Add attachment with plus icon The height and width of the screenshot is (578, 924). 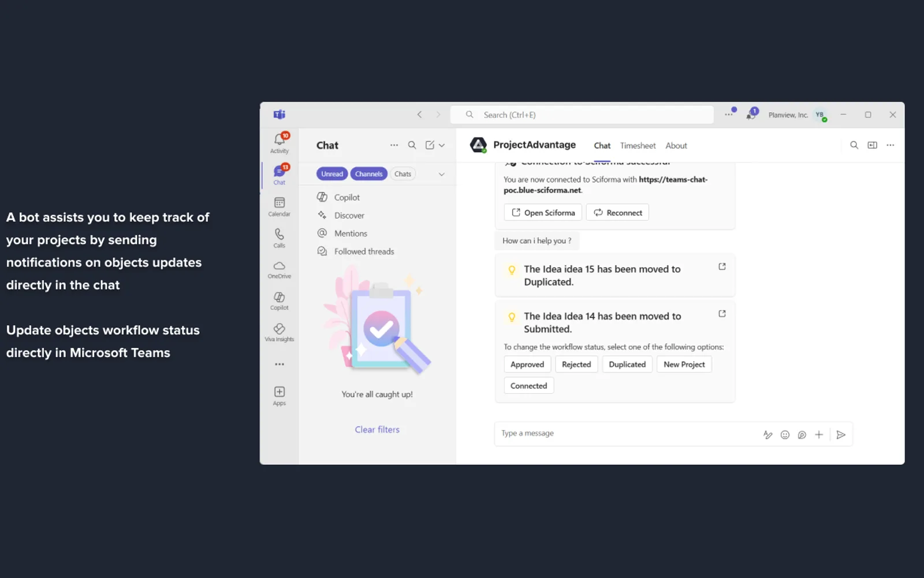819,435
